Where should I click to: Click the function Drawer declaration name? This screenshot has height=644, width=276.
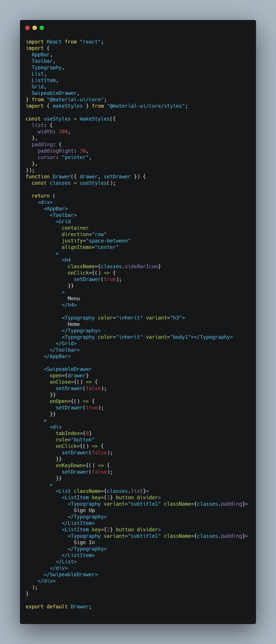click(x=62, y=177)
